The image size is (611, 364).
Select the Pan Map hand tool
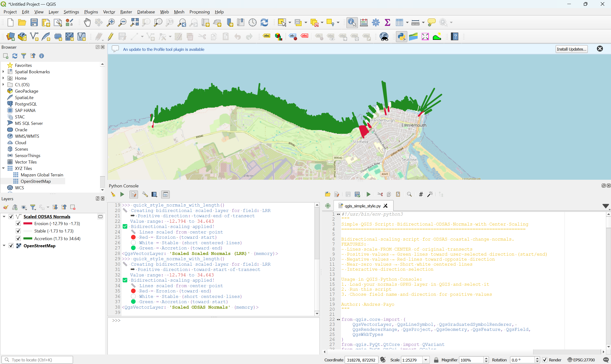tap(87, 23)
